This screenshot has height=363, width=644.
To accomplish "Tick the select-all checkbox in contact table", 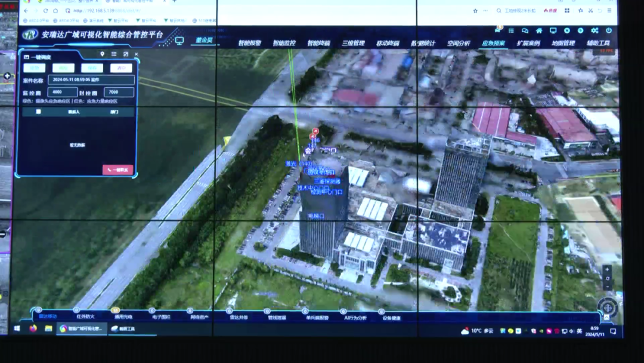I will tap(39, 112).
